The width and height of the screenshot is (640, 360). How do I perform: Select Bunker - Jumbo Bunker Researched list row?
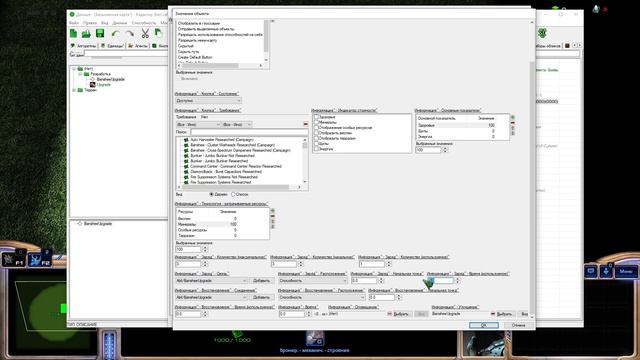pos(219,161)
